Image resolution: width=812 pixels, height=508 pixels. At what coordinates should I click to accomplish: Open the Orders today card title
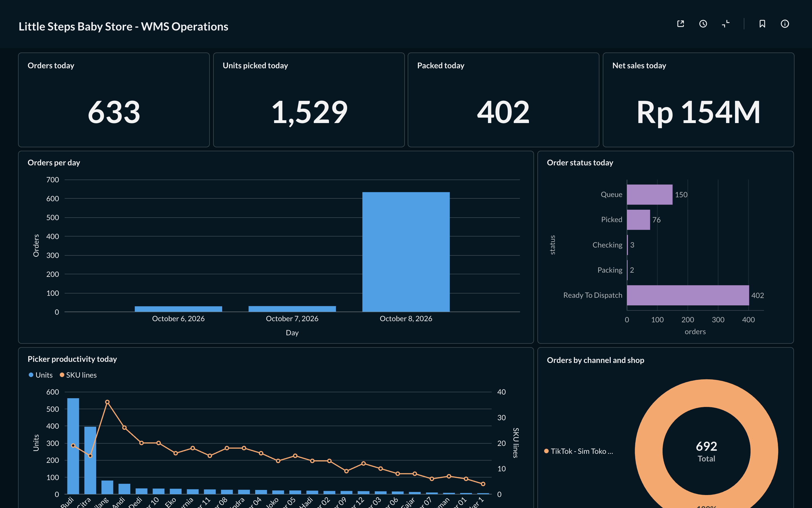coord(51,65)
